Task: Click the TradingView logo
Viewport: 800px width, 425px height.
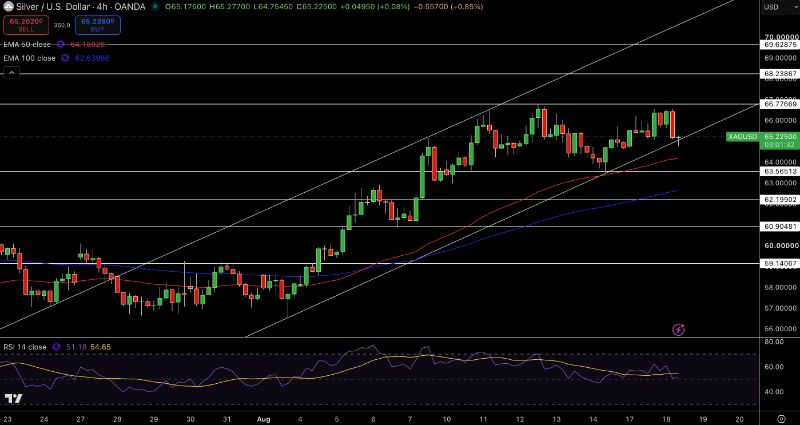Action: (x=14, y=398)
